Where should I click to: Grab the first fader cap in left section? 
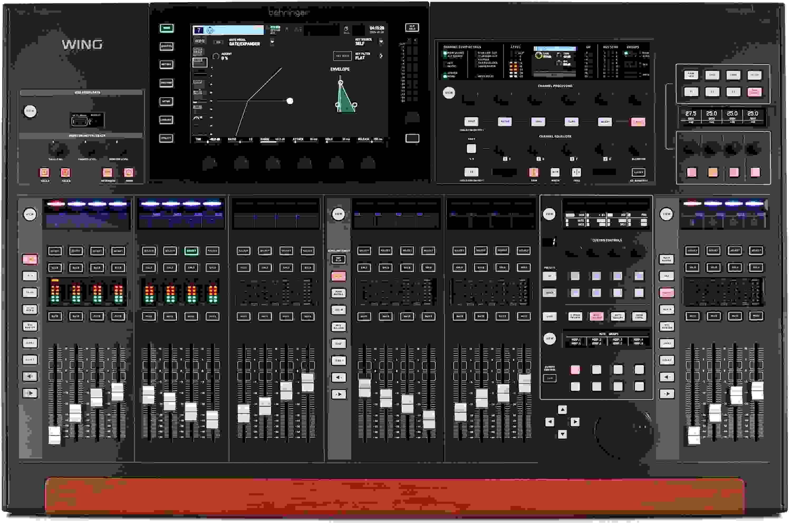pos(55,435)
